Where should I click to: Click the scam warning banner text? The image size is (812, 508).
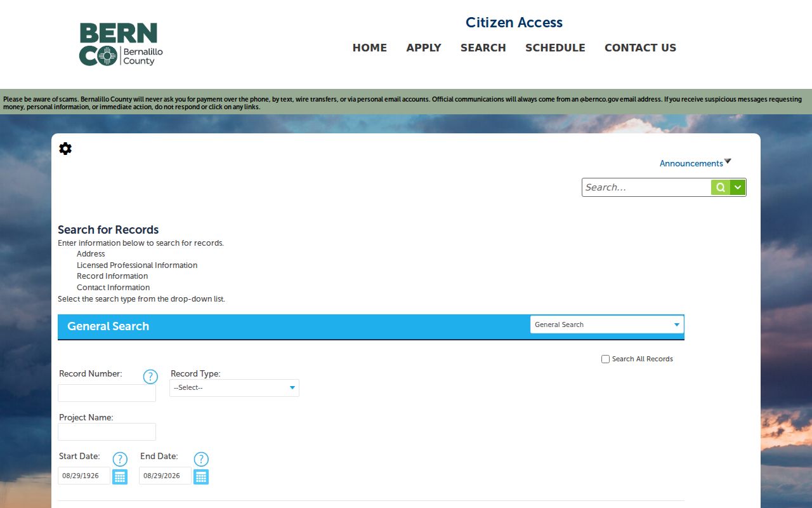pos(403,103)
